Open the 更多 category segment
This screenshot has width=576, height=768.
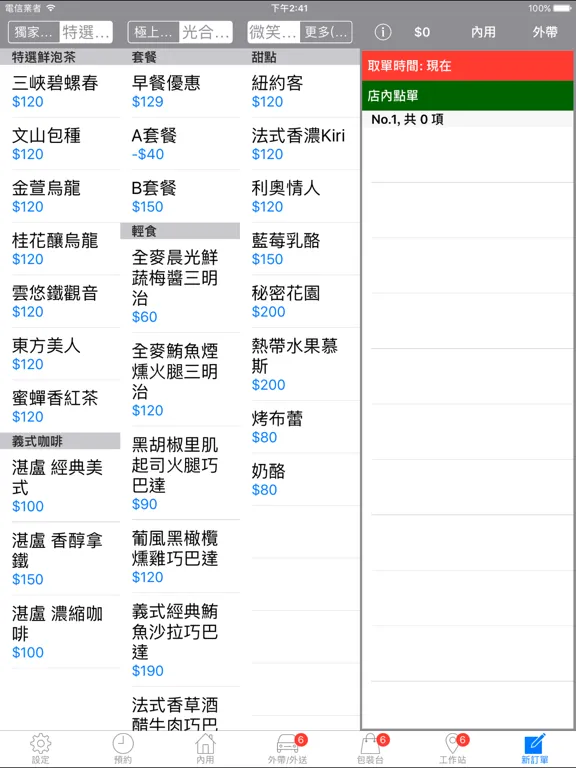(326, 32)
